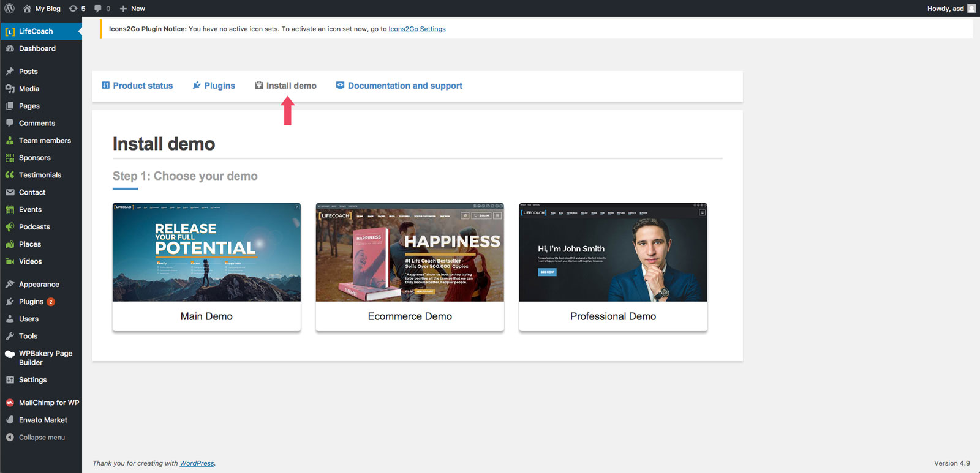Screen dimensions: 980x473
Task: Click My Blog site name link
Action: [x=48, y=9]
